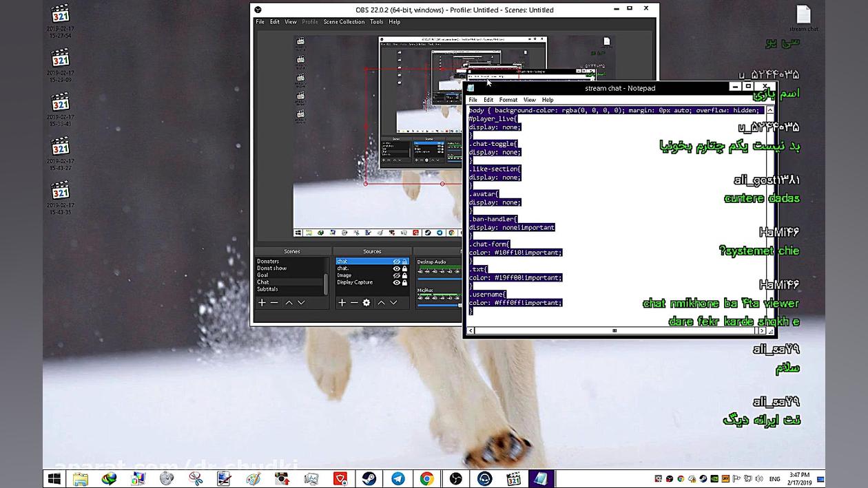The width and height of the screenshot is (868, 488).
Task: Open Google Chrome from the taskbar
Action: point(427,478)
